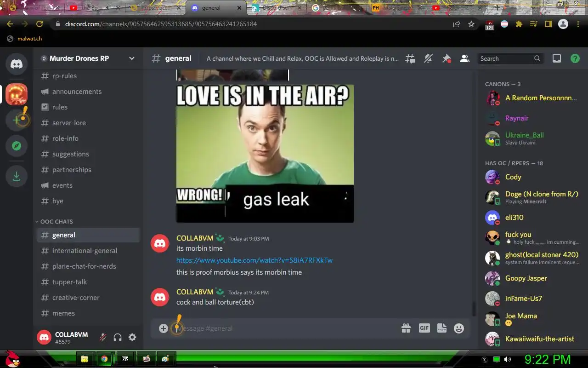Open the bye channel
The height and width of the screenshot is (368, 588).
tap(88, 201)
